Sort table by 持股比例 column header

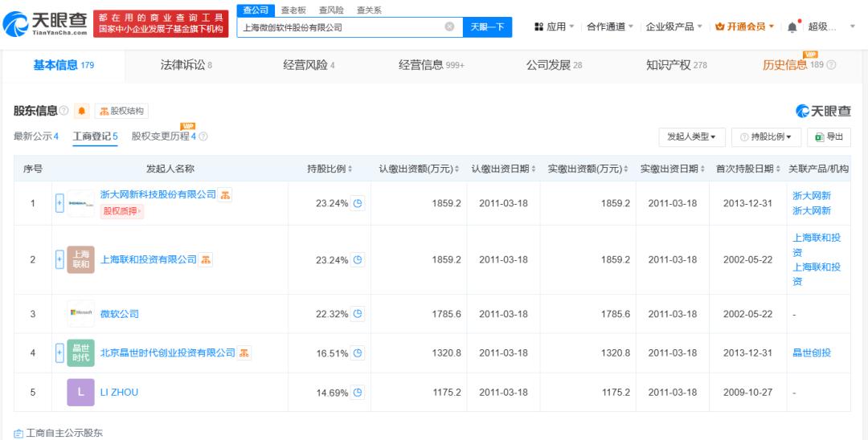(330, 169)
